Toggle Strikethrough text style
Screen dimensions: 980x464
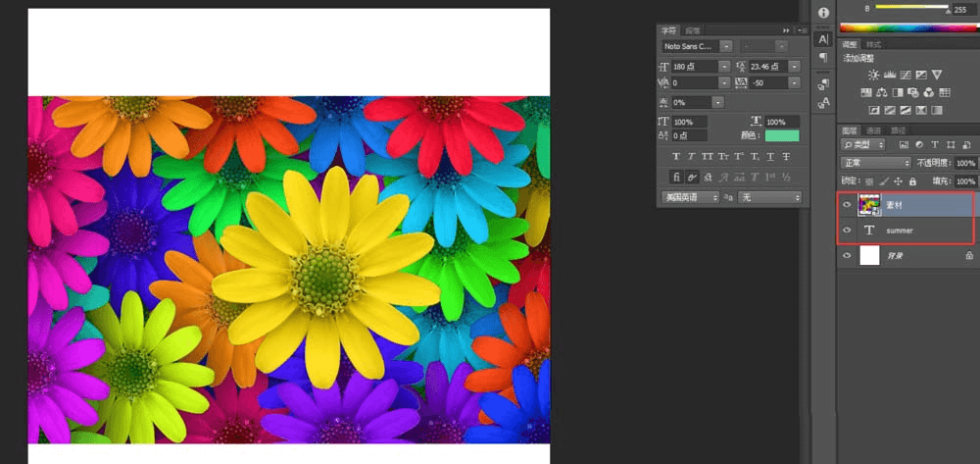pyautogui.click(x=786, y=156)
